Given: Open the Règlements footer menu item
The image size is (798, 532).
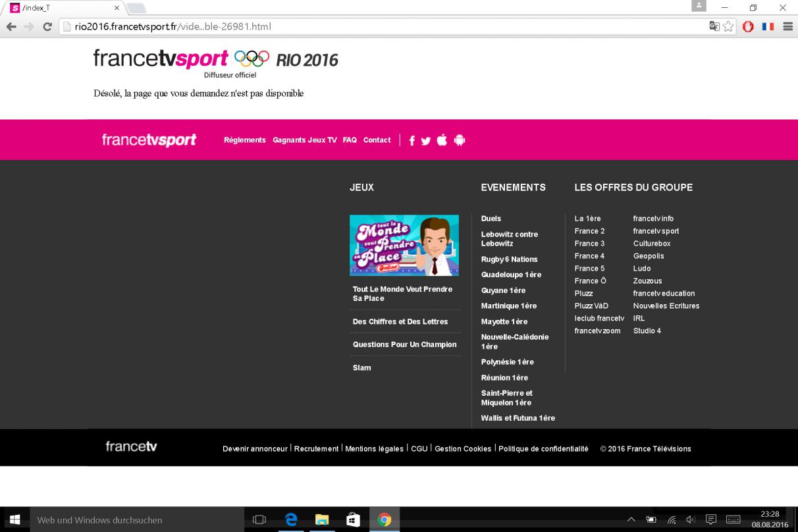Looking at the screenshot, I should point(245,140).
